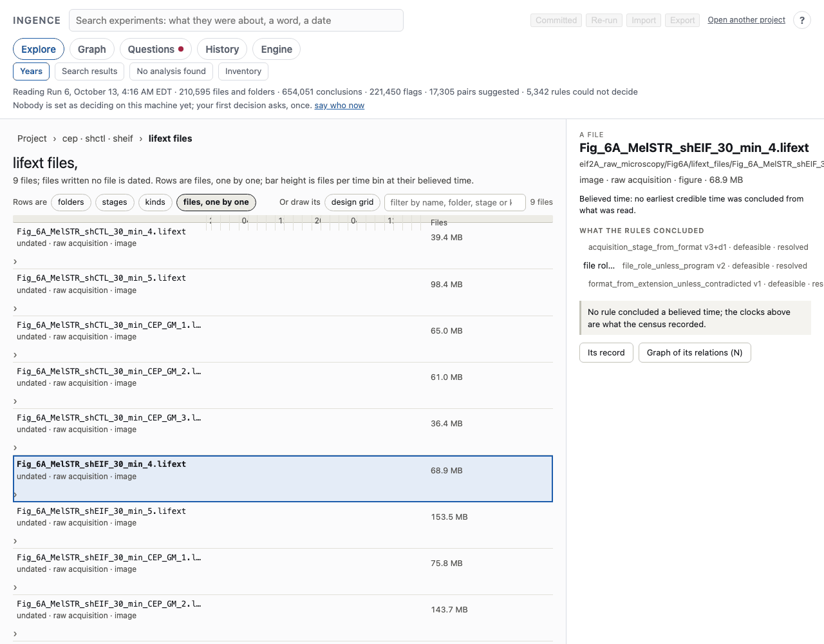Viewport: 824px width, 644px height.
Task: Follow the 'say who now' link
Action: [339, 106]
